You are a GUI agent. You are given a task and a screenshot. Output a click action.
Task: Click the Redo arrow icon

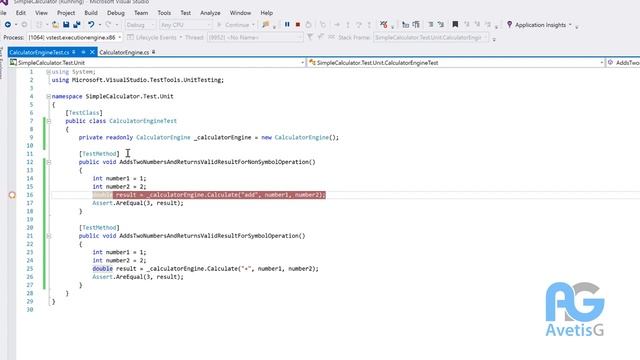[x=108, y=25]
